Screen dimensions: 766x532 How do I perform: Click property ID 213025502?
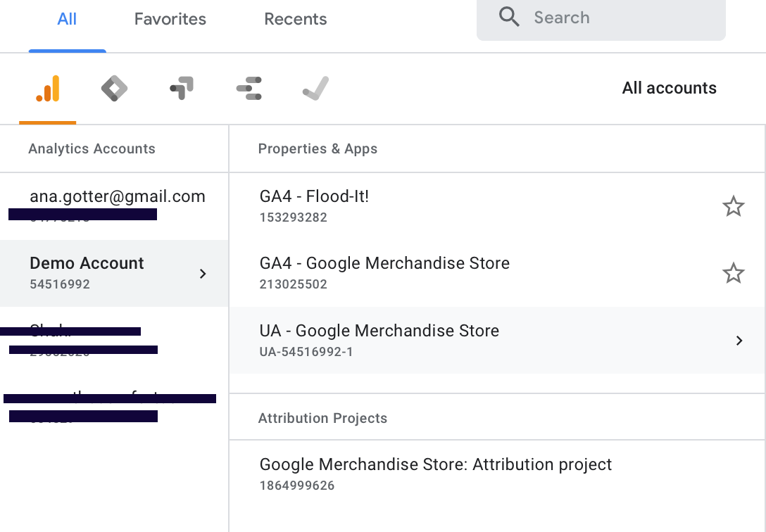click(x=293, y=284)
